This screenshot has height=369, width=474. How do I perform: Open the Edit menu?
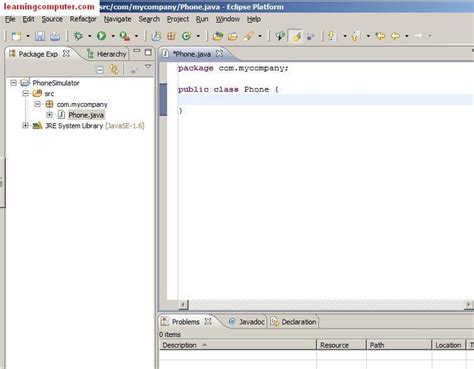(x=28, y=19)
